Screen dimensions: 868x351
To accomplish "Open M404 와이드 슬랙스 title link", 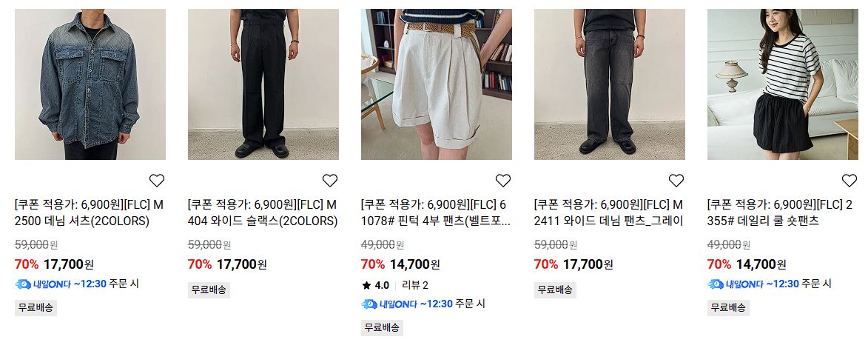I will (263, 213).
